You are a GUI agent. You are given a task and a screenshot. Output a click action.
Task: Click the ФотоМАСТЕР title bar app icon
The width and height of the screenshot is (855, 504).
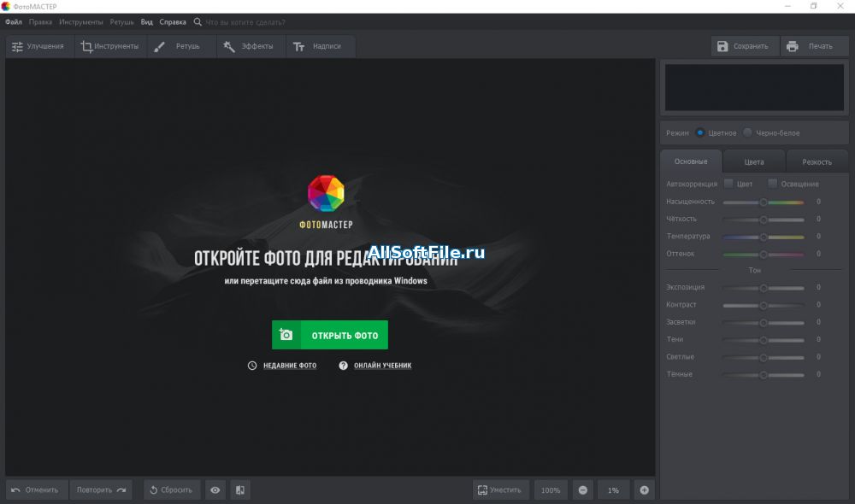pos(5,7)
